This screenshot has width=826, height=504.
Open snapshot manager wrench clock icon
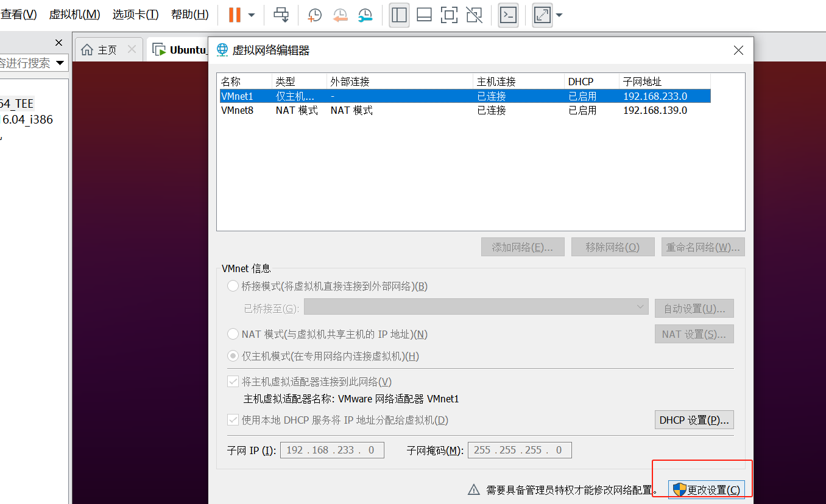coord(365,15)
